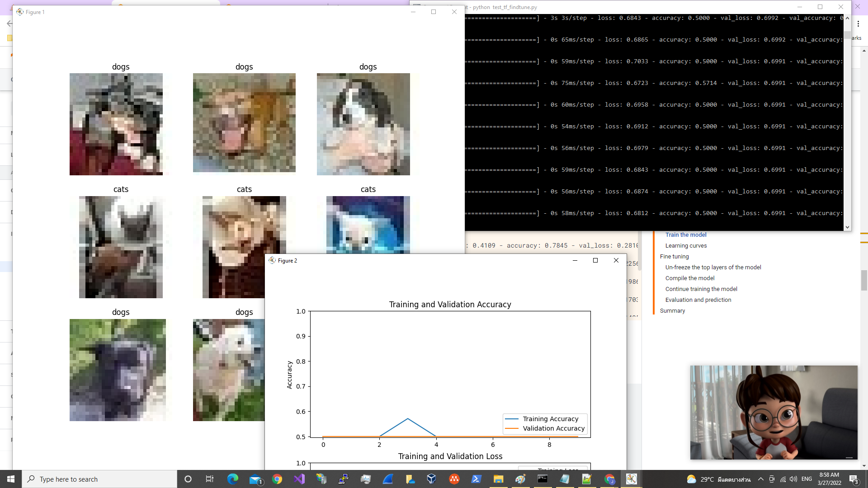
Task: Go to the Learning curves section
Action: pyautogui.click(x=686, y=245)
